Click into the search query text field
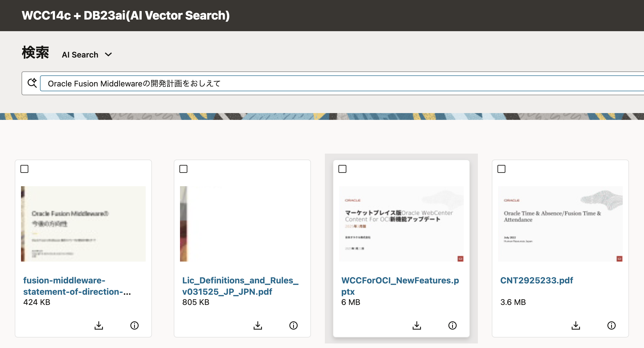Screen dimensions: 644x348 [340, 84]
